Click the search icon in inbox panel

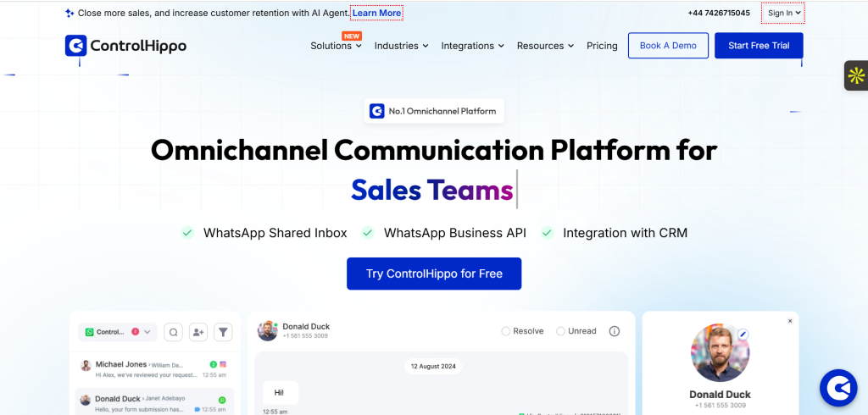173,332
